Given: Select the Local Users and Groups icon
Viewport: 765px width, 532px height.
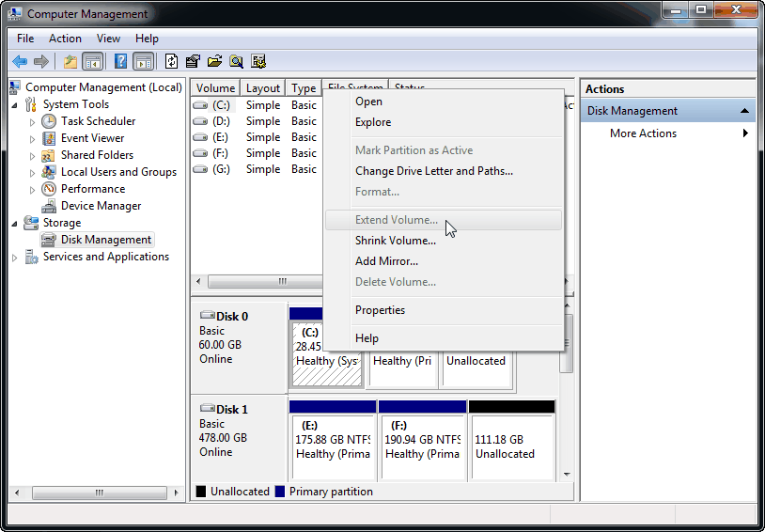Looking at the screenshot, I should click(48, 172).
